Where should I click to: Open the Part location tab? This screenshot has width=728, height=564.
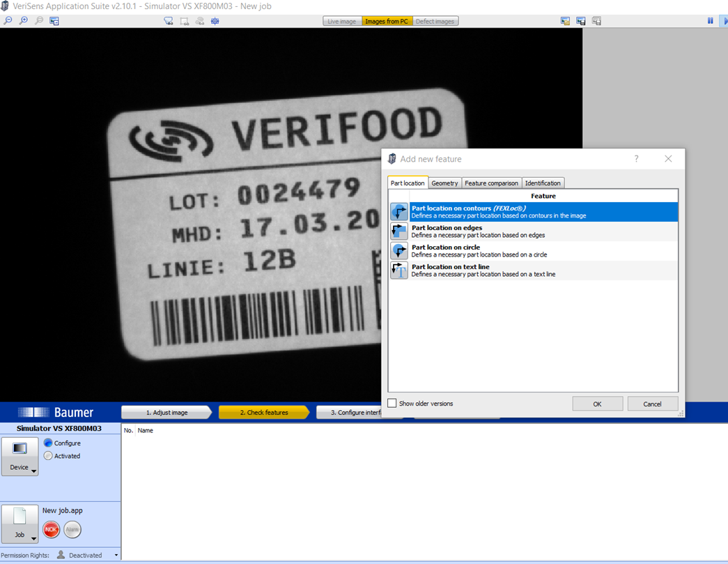[408, 183]
